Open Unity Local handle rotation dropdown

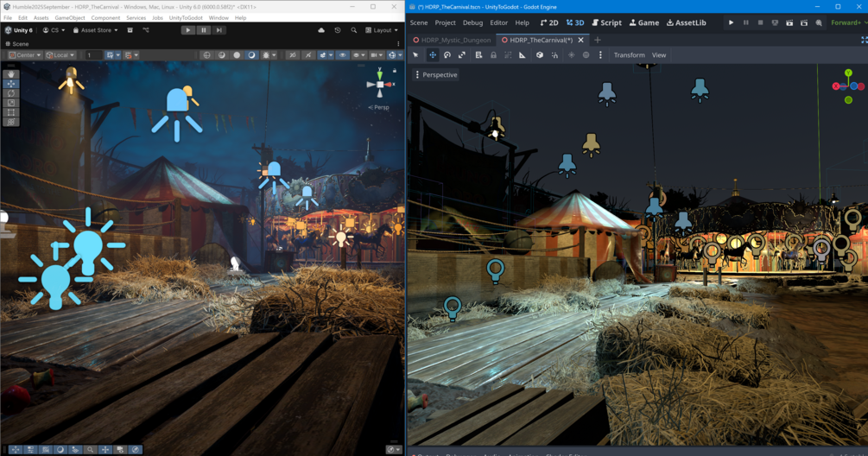click(x=60, y=55)
